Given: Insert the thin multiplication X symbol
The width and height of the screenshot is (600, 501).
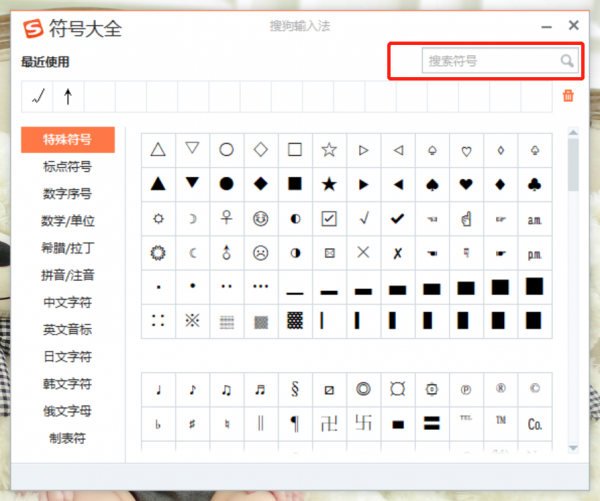Looking at the screenshot, I should (364, 252).
